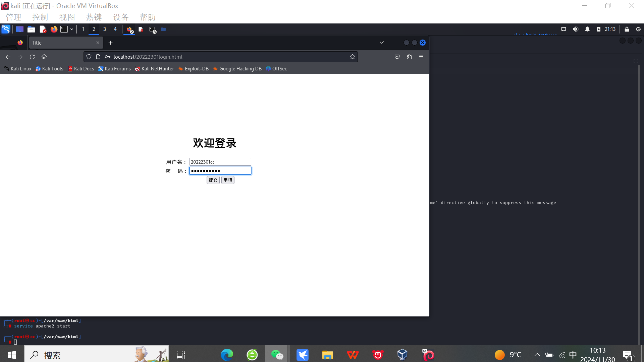Go to Firefox home page
Screen dimensions: 644x362
point(44,57)
